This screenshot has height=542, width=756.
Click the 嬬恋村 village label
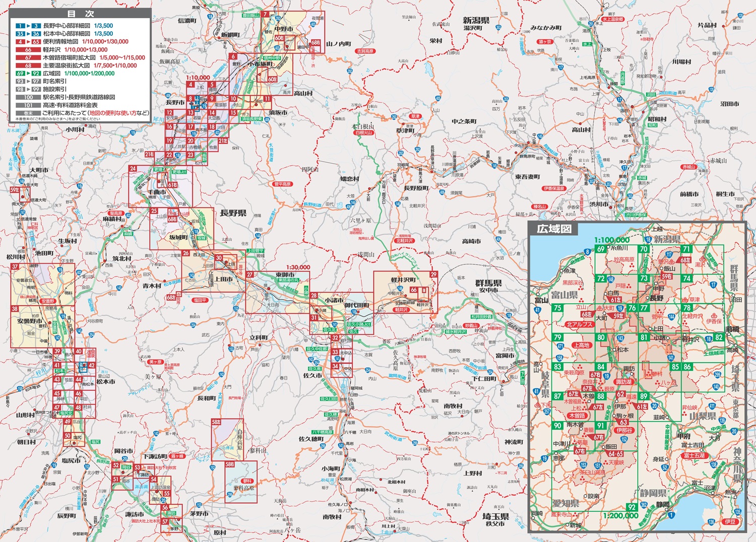[x=349, y=179]
